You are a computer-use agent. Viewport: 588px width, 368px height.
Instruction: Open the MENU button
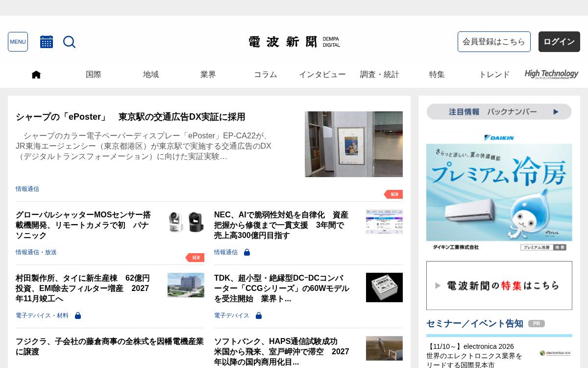click(x=18, y=42)
